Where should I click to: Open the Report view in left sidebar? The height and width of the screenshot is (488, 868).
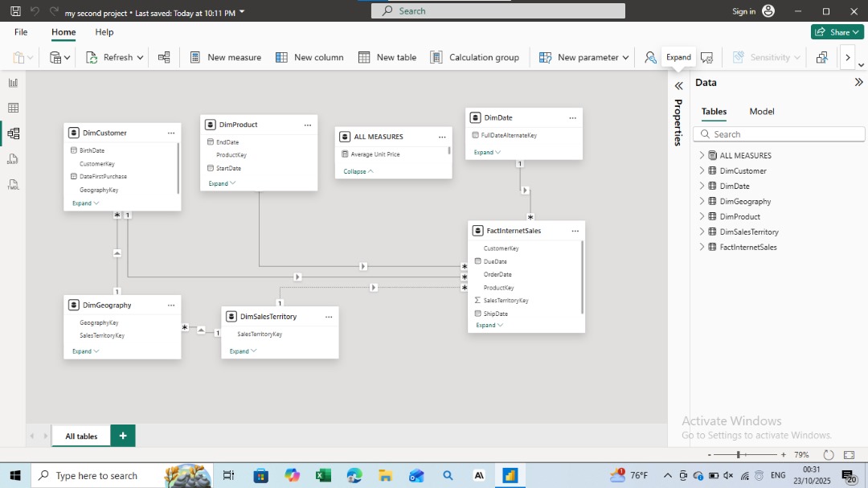[x=14, y=83]
